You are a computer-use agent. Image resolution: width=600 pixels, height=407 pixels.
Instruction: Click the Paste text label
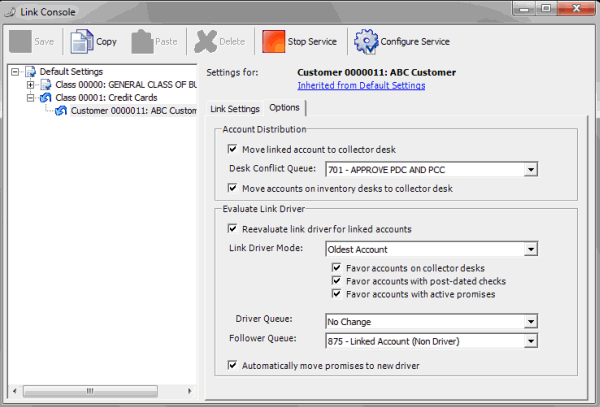166,41
